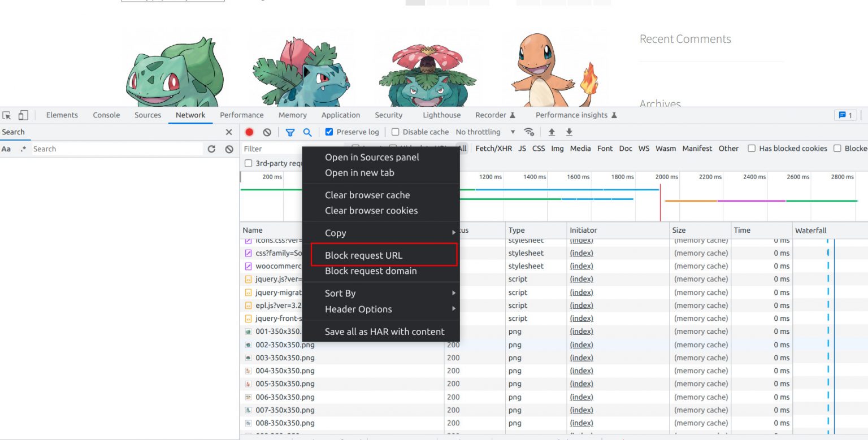Uncheck the Preserve log checkbox

pyautogui.click(x=329, y=132)
